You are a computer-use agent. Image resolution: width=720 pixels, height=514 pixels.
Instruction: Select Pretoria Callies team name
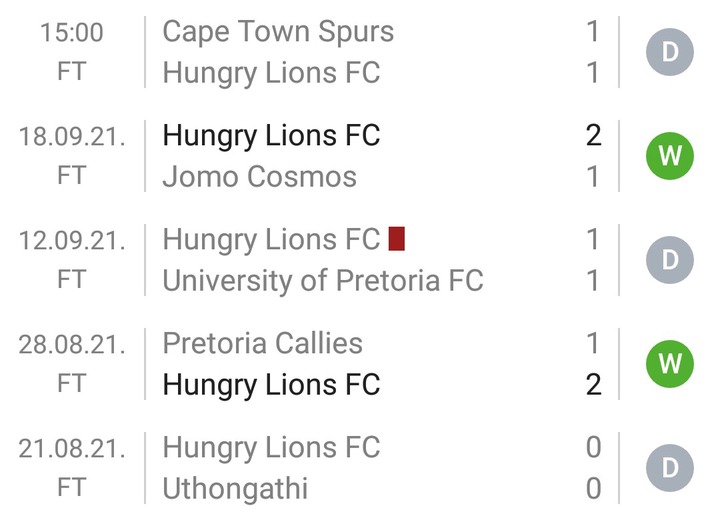click(263, 343)
